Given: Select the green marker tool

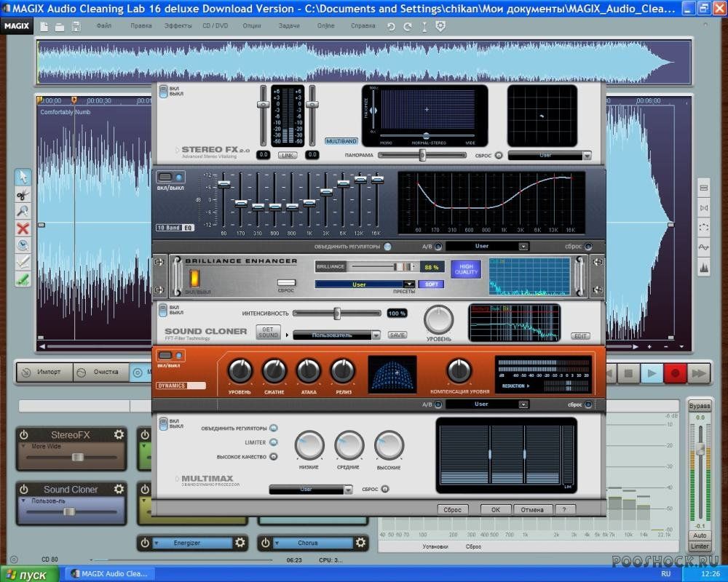Looking at the screenshot, I should [x=23, y=279].
